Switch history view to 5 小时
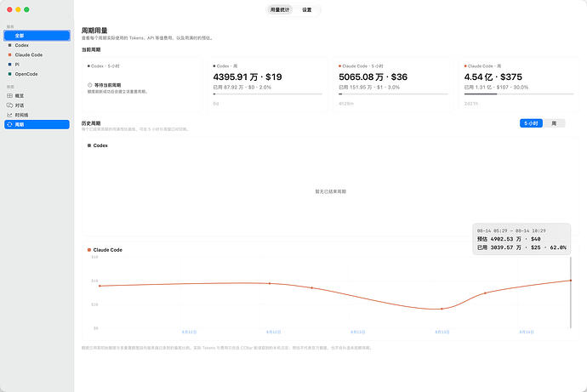 [531, 123]
